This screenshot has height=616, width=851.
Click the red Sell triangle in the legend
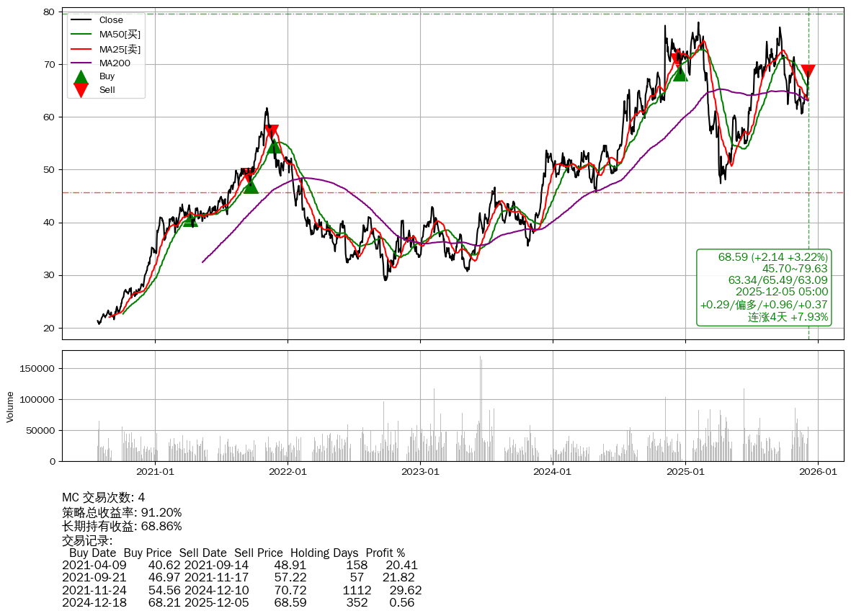click(x=81, y=90)
